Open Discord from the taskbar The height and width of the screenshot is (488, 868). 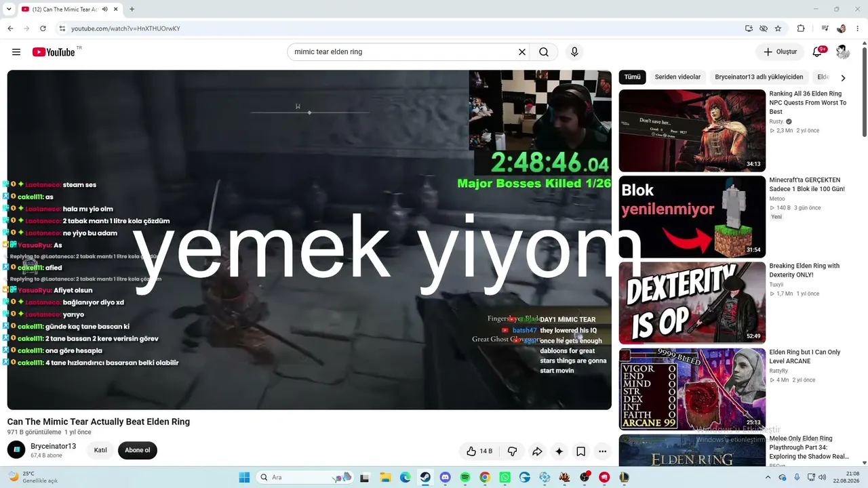pos(445,477)
